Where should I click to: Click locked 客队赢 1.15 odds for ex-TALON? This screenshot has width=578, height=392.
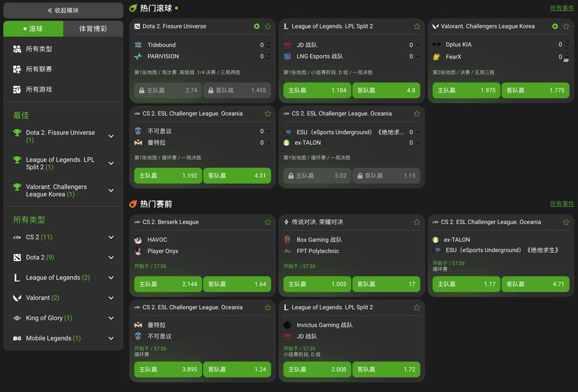tap(386, 176)
